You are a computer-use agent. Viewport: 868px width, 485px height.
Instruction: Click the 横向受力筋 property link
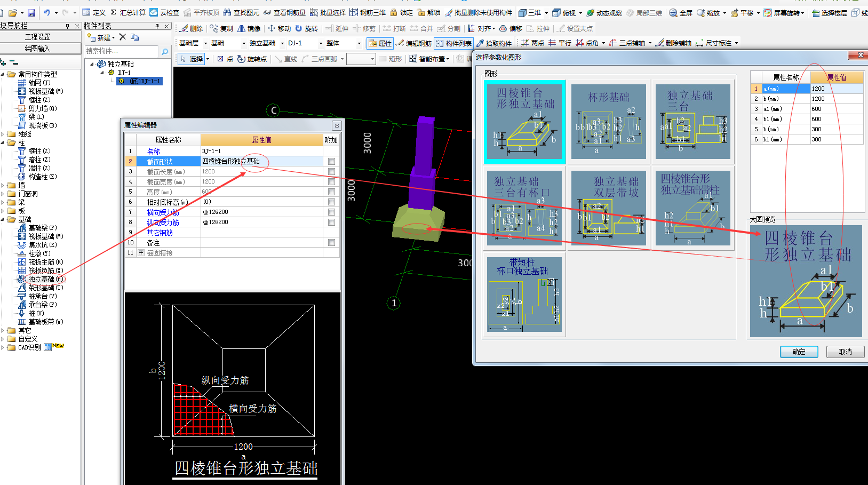[x=163, y=212]
